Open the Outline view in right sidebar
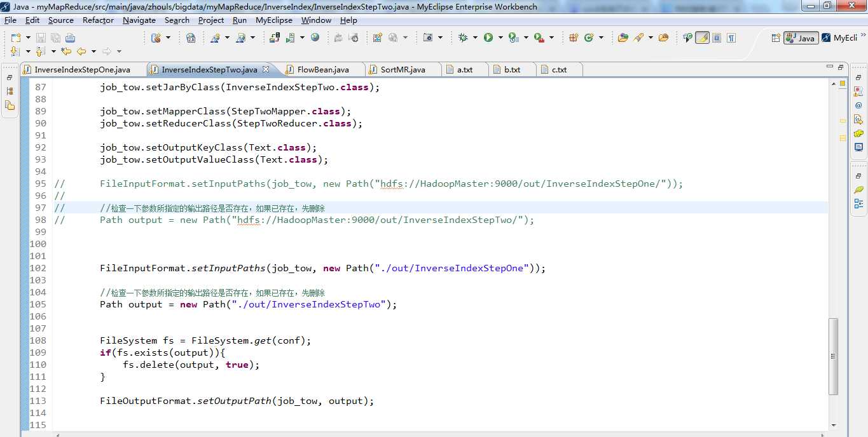The image size is (868, 437). [x=858, y=204]
